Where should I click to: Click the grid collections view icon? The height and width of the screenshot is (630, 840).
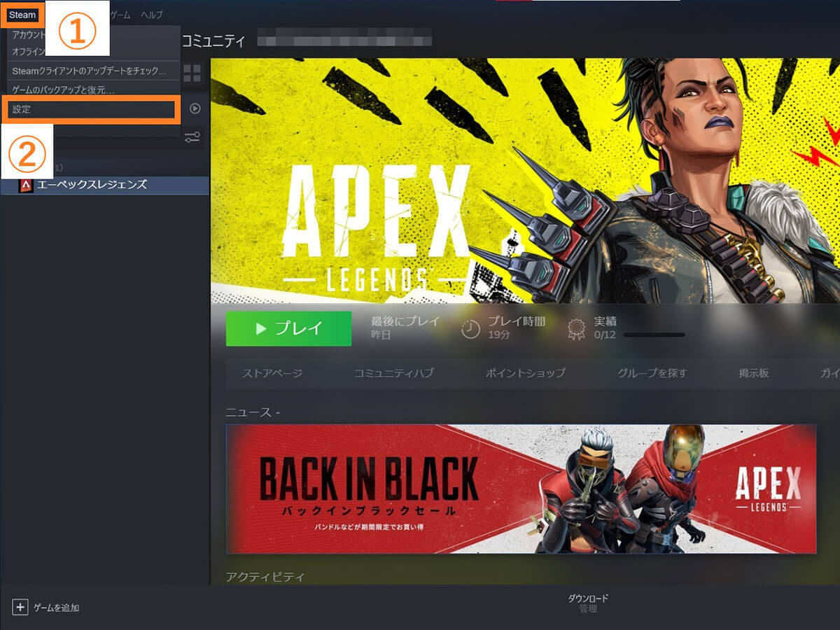point(192,73)
